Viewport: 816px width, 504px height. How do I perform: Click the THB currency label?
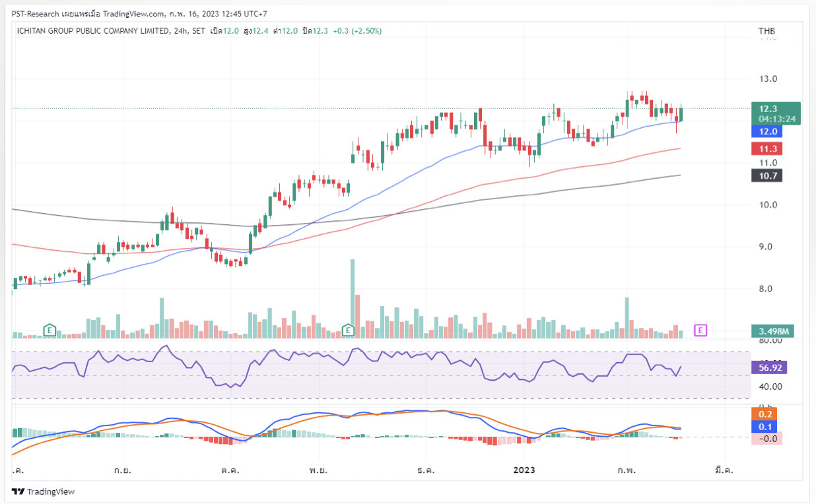(766, 31)
